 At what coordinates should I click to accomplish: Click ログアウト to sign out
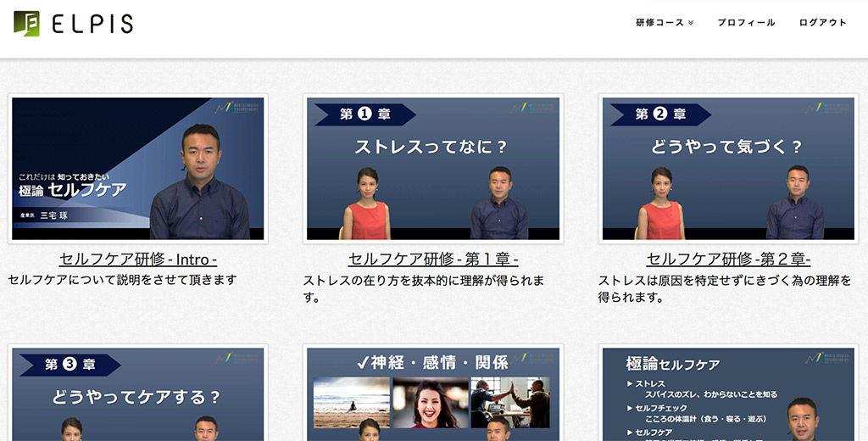(x=822, y=23)
